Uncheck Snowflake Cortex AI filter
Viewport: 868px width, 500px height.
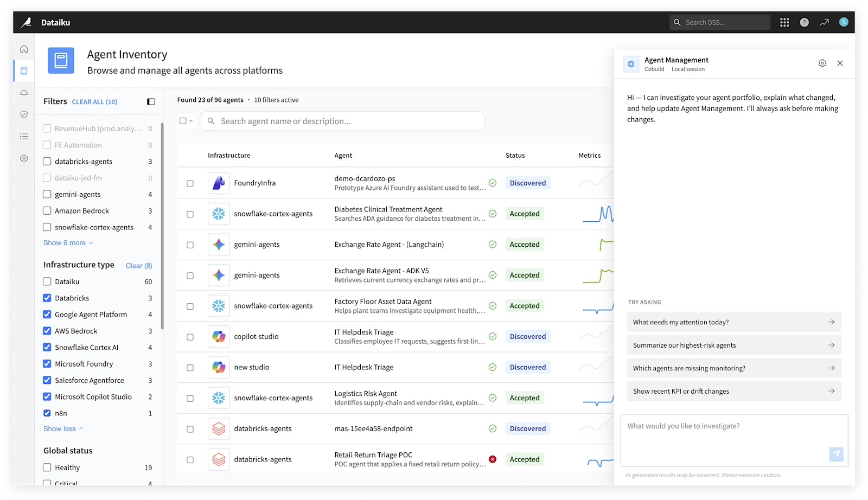tap(47, 348)
